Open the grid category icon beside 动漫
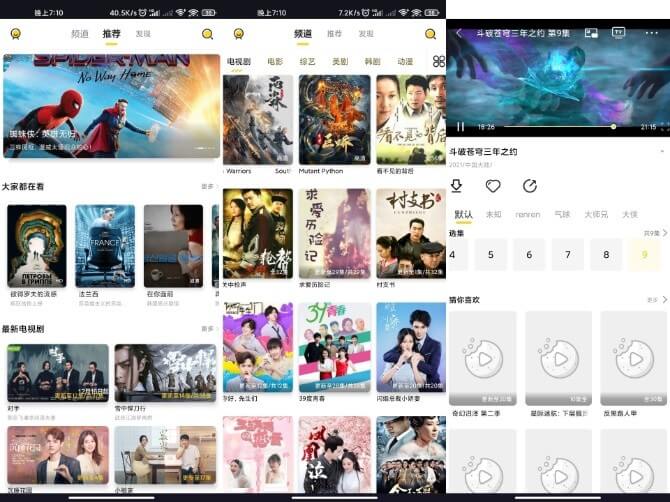Screen dimensions: 670x502 point(438,61)
